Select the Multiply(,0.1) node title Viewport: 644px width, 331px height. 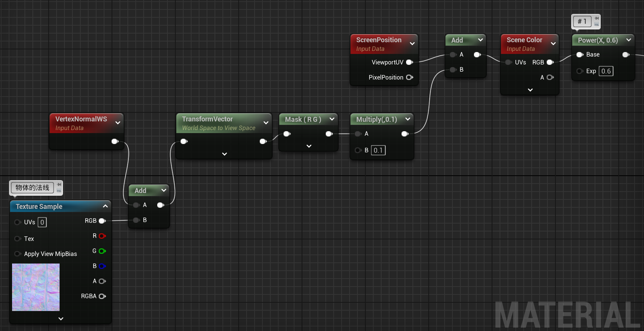(x=376, y=120)
